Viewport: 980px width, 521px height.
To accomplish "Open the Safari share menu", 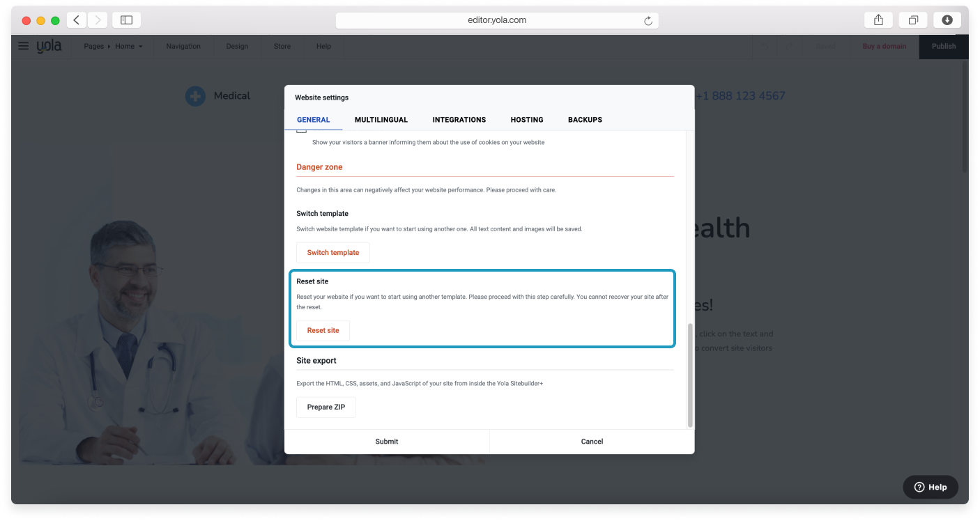I will tap(878, 20).
